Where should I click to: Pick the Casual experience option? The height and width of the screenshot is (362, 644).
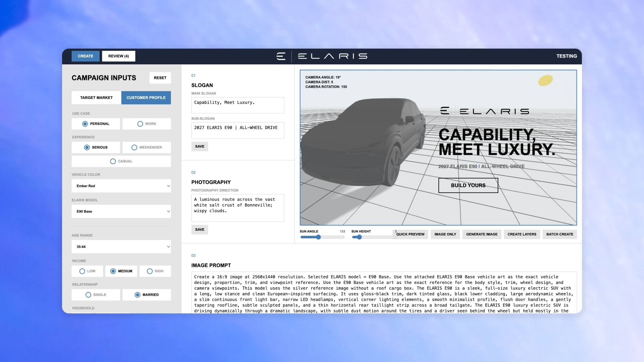click(121, 161)
